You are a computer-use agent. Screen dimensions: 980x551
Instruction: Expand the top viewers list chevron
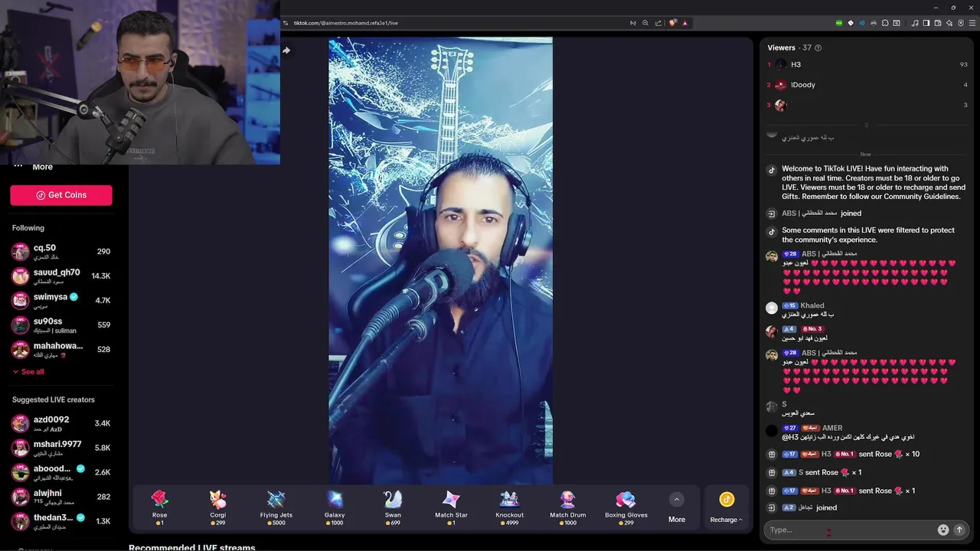tap(866, 125)
